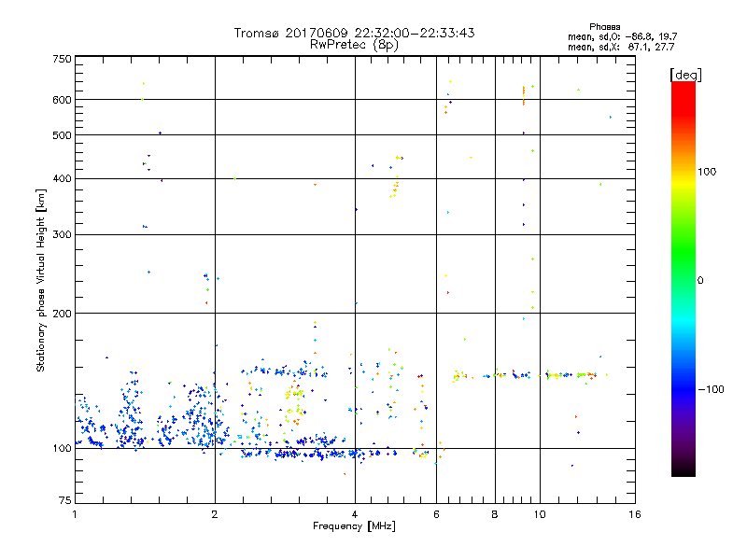This screenshot has height=560, width=747.
Task: Select the RwPretec (8p) subtitle
Action: (x=354, y=44)
